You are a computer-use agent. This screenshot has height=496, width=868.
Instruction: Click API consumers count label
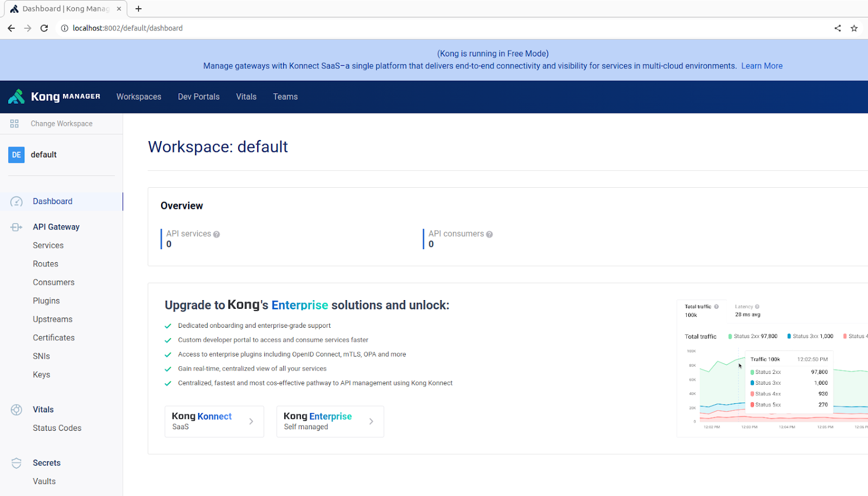pos(456,234)
